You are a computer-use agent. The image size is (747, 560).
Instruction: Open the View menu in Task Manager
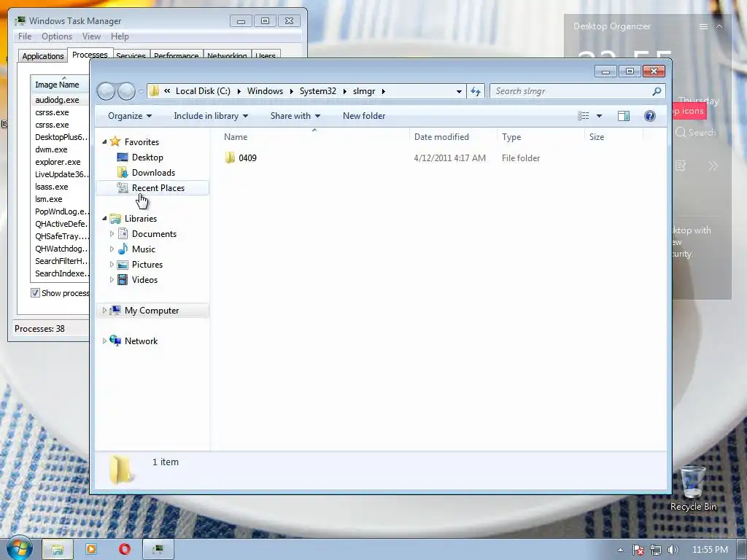(x=91, y=36)
